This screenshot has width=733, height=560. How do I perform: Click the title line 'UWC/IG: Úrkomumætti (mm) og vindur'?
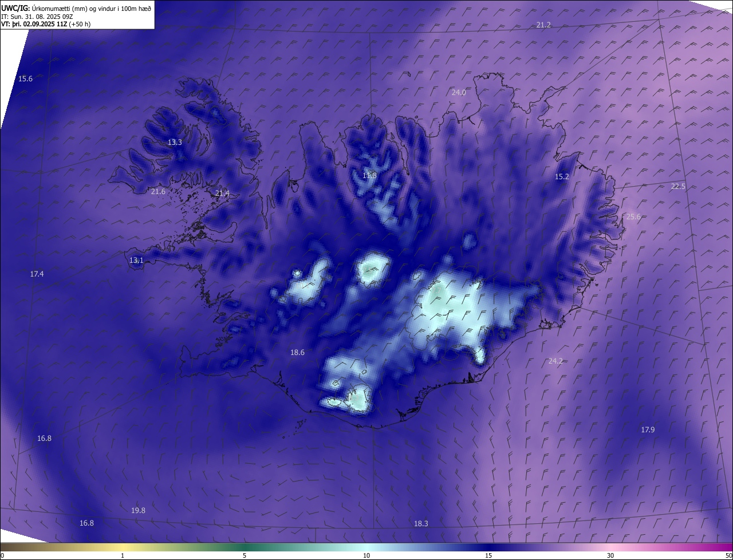(x=76, y=8)
